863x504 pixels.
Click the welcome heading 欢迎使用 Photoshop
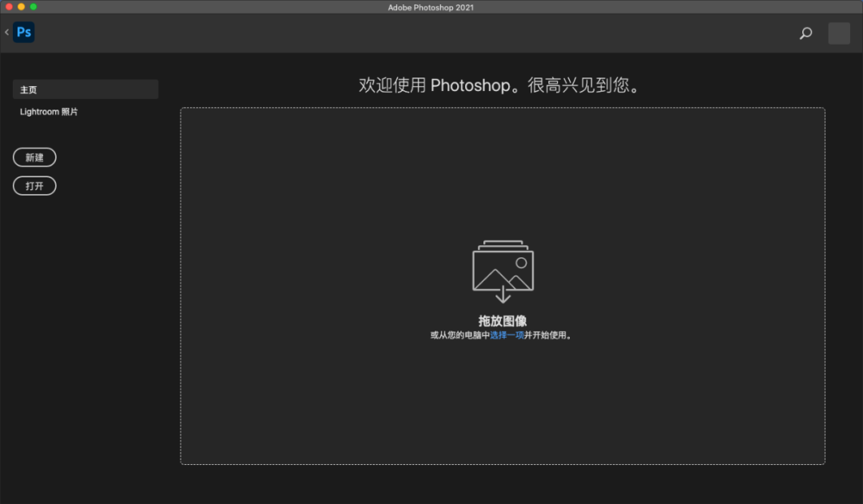pos(499,85)
